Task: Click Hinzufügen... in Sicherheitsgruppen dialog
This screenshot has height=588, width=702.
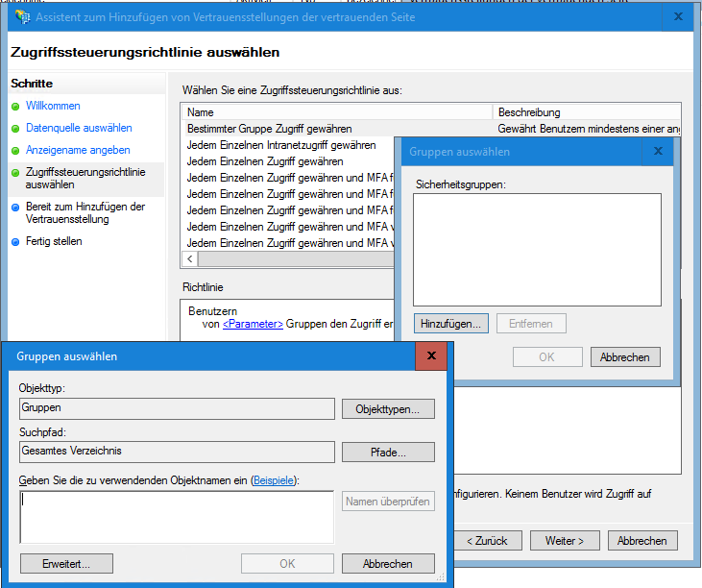Action: tap(450, 324)
